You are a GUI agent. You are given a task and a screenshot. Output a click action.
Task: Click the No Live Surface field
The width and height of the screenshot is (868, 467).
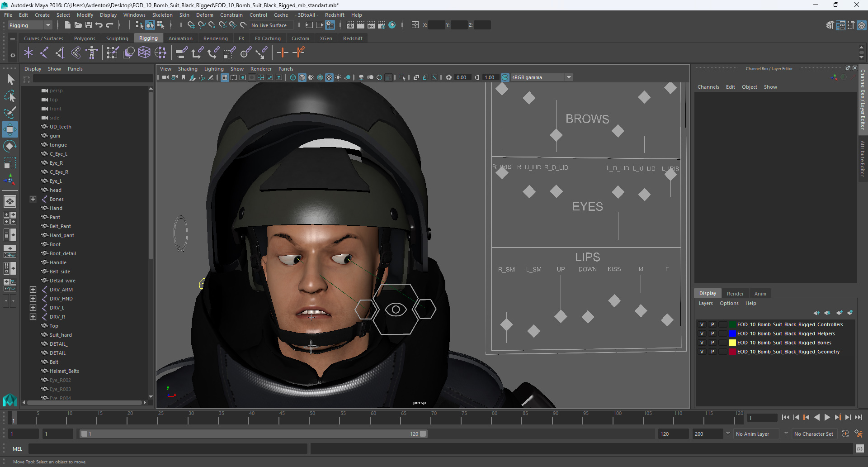click(271, 25)
